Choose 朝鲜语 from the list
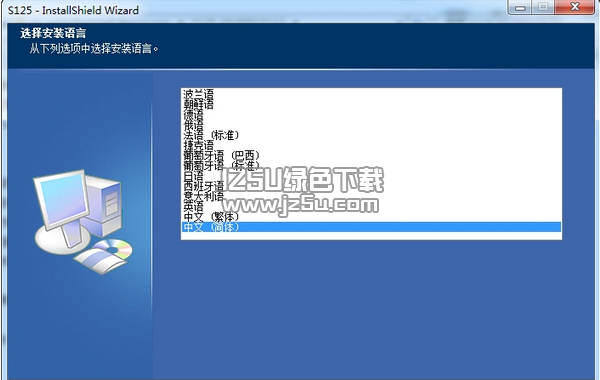600x380 pixels. (x=199, y=104)
